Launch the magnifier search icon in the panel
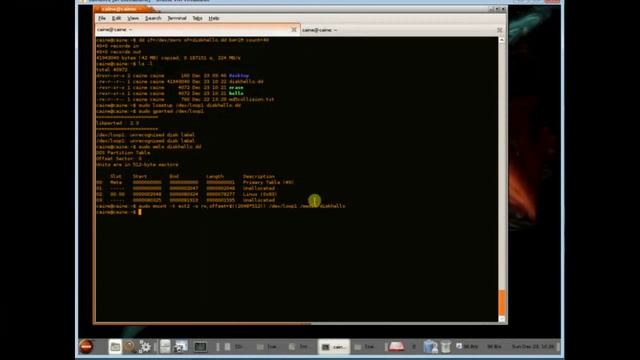 (129, 347)
